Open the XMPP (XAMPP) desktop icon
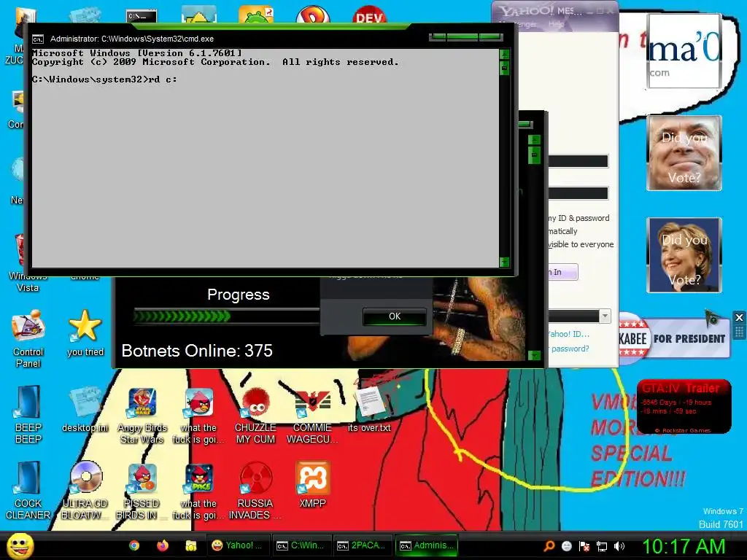Image resolution: width=747 pixels, height=560 pixels. pyautogui.click(x=312, y=485)
